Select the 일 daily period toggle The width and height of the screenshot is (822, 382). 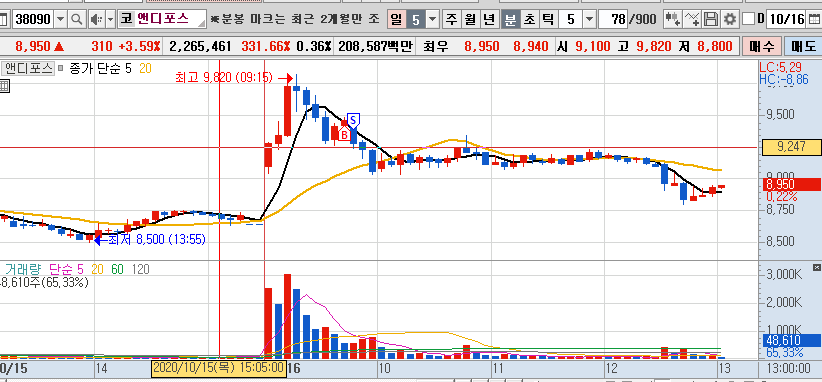click(x=397, y=20)
